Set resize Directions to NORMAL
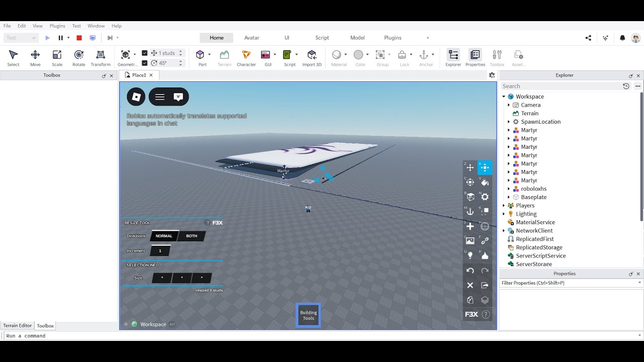Image resolution: width=644 pixels, height=362 pixels. (x=164, y=236)
